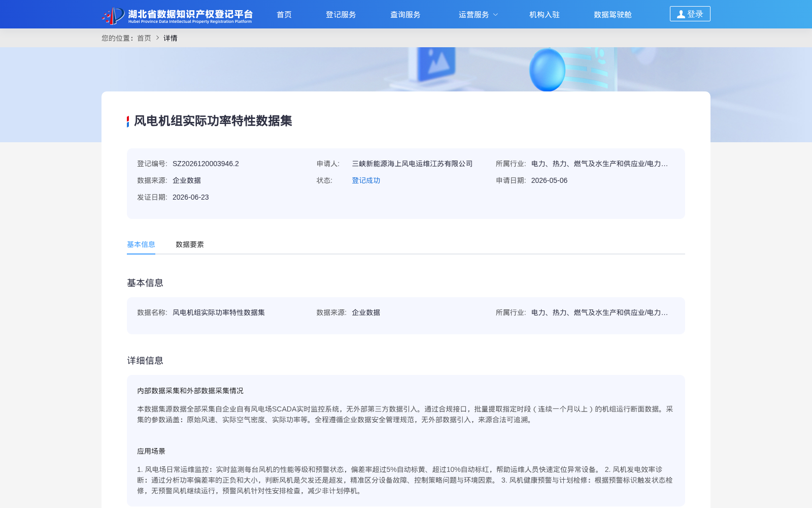
Task: Click the 登录 button
Action: coord(690,14)
